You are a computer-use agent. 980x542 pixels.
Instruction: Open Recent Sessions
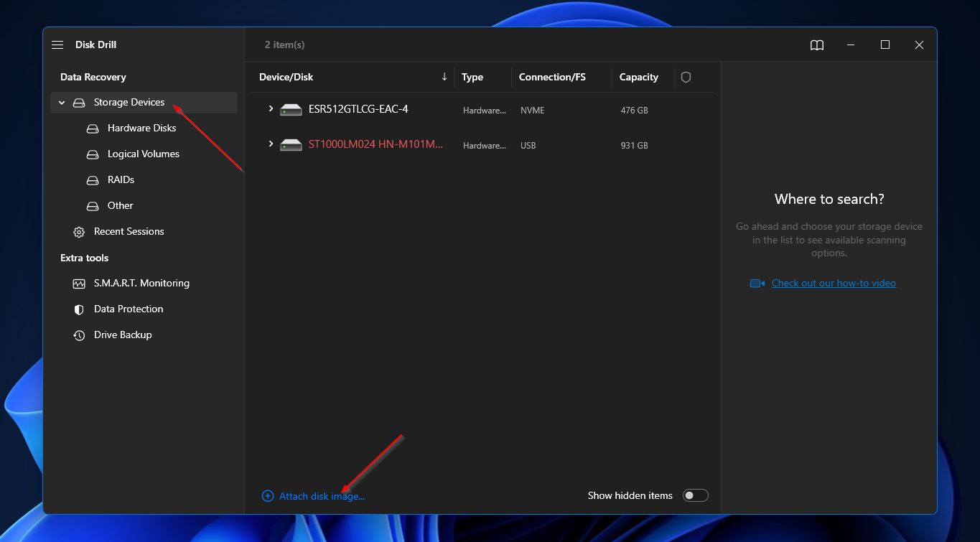click(x=129, y=231)
